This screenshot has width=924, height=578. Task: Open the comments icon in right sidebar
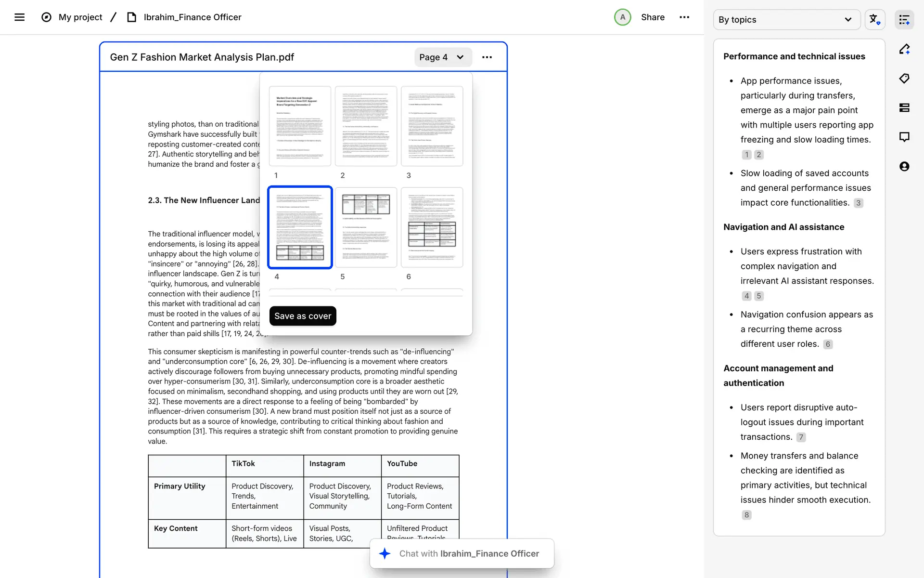pos(904,137)
